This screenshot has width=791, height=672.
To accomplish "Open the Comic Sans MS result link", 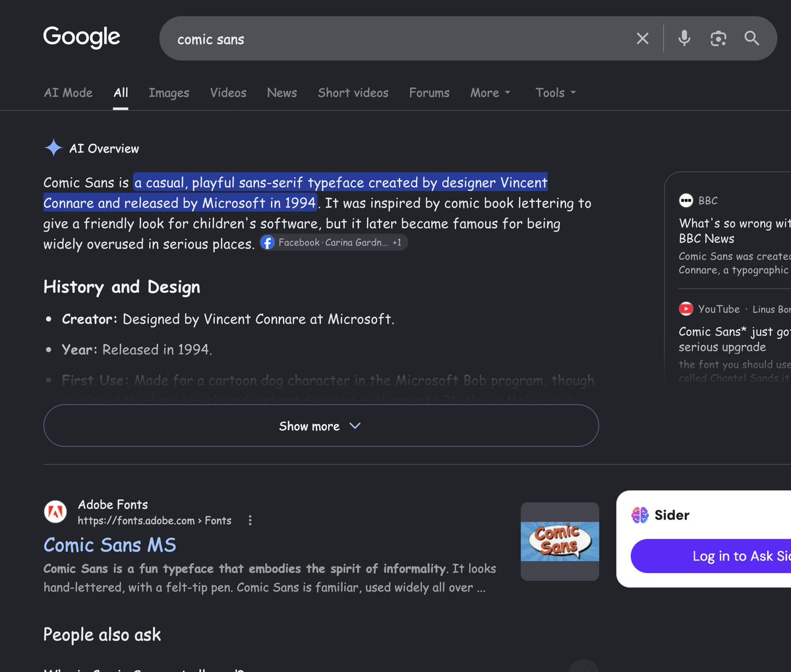I will [109, 545].
